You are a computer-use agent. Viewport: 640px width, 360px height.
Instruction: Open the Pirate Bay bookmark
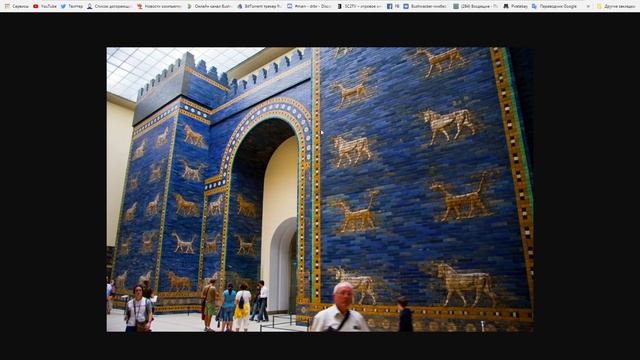(515, 6)
